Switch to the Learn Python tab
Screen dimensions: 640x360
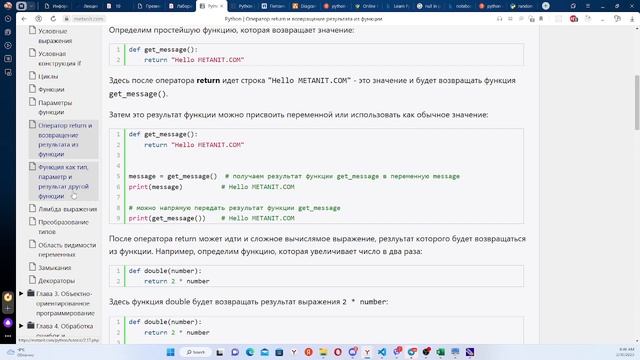398,6
